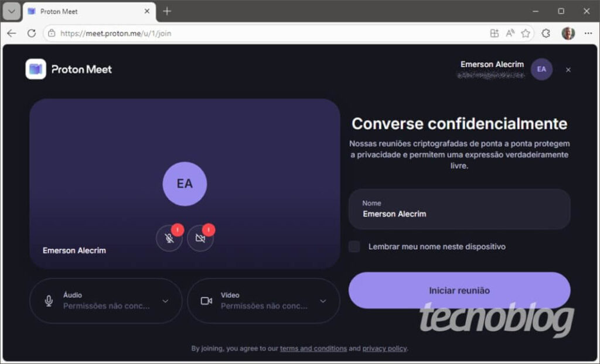
Task: Click the EA avatar next to Emerson Alecrim
Action: click(x=541, y=68)
